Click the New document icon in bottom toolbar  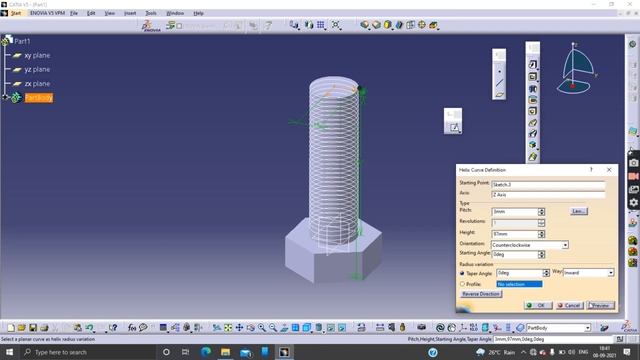coord(11,328)
